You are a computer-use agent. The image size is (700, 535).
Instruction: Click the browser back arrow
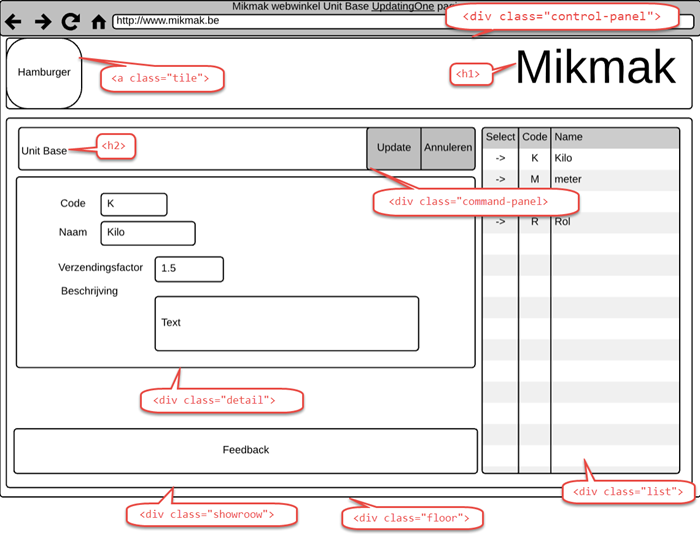click(x=14, y=21)
